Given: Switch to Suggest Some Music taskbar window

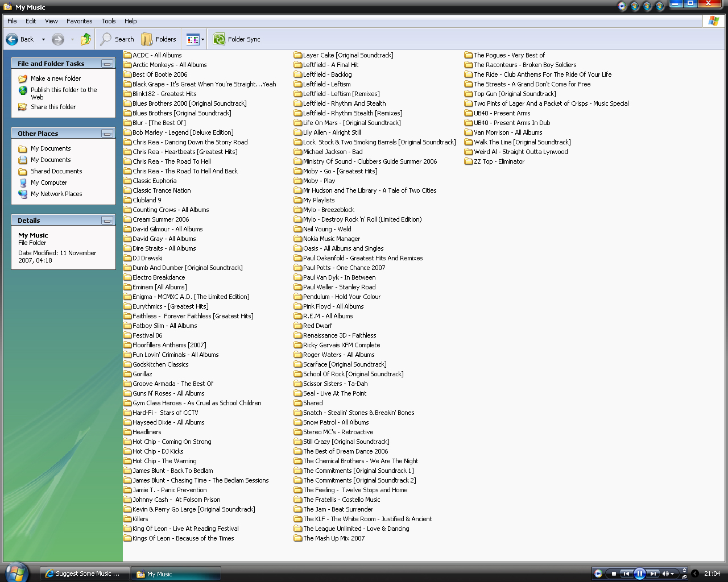Looking at the screenshot, I should [84, 573].
